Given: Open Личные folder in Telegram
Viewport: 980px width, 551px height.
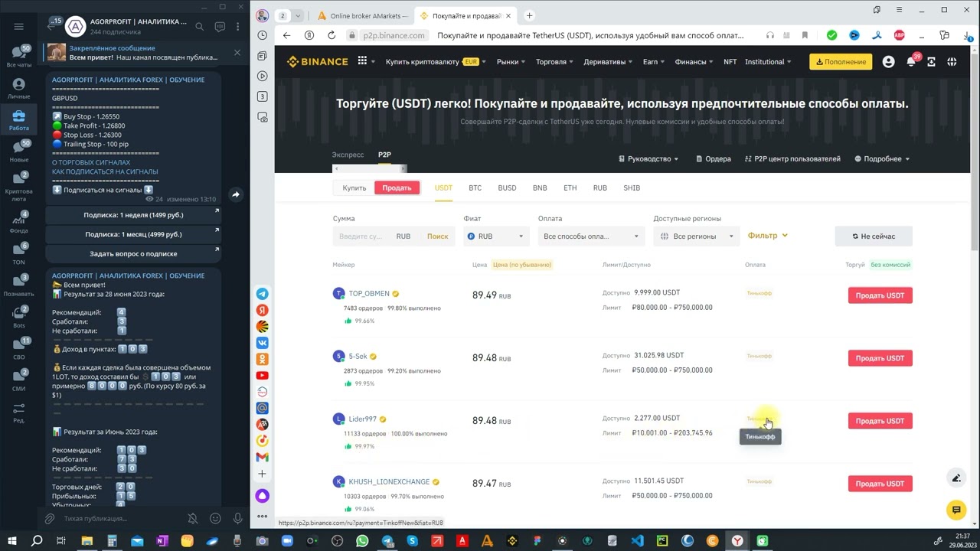Looking at the screenshot, I should click(x=19, y=88).
